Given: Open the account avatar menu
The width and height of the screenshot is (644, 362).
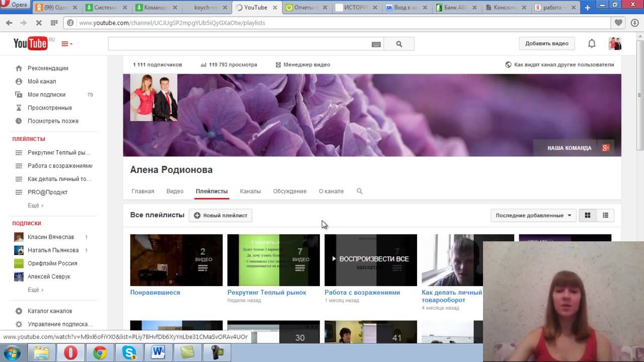Looking at the screenshot, I should (615, 43).
